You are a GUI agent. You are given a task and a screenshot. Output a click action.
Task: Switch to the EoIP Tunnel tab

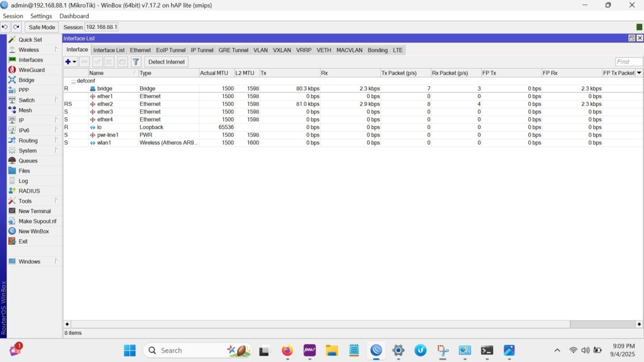coord(170,50)
